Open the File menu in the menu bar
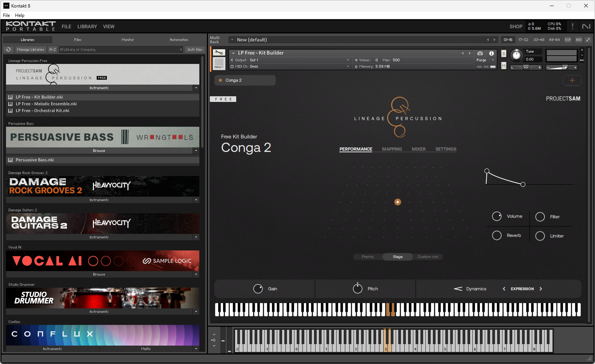Viewport: 595px width, 364px height. pos(6,15)
